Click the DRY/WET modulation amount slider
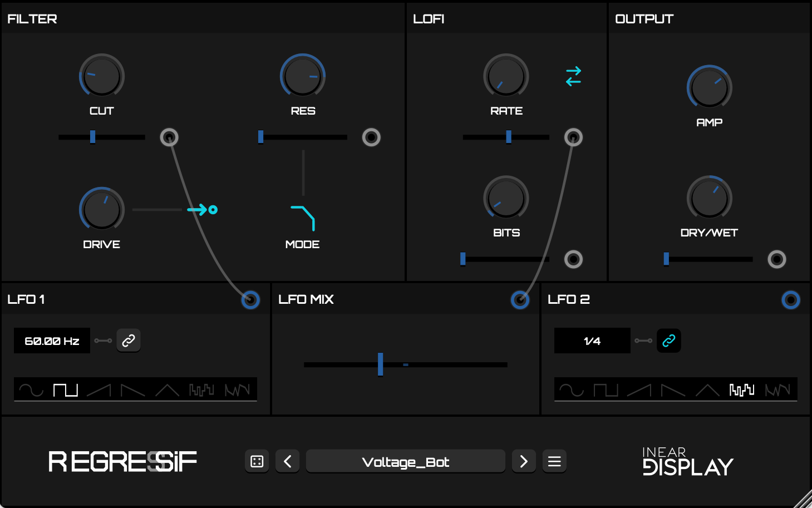Screen dimensions: 812x508 click(708, 259)
